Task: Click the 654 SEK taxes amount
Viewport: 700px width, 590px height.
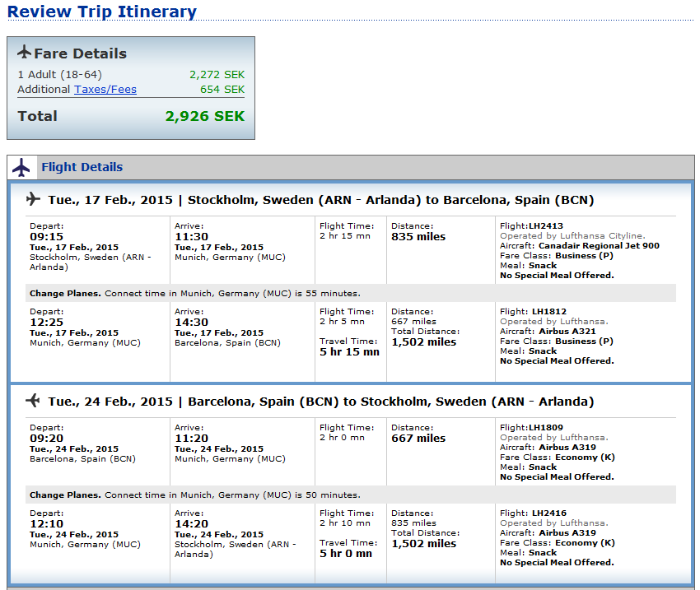Action: pyautogui.click(x=222, y=90)
